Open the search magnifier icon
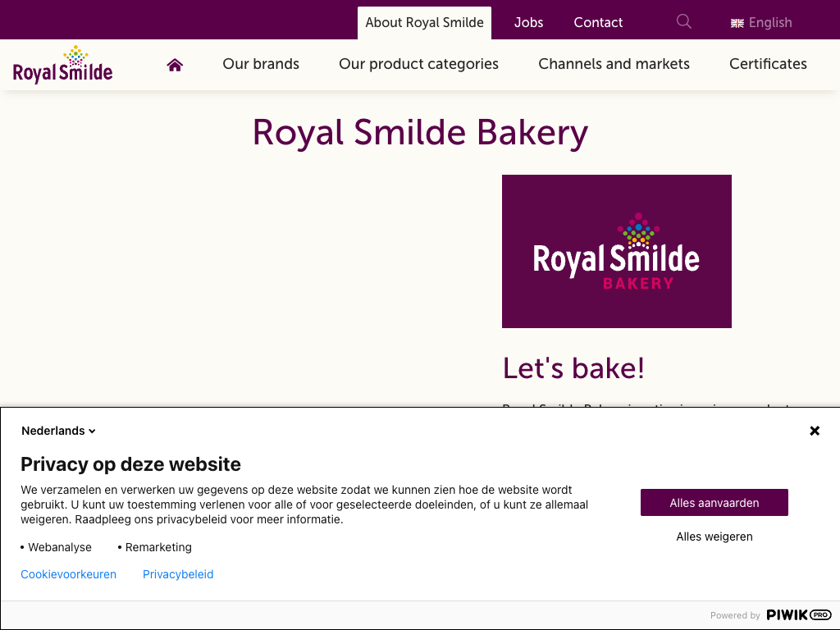 coord(684,22)
